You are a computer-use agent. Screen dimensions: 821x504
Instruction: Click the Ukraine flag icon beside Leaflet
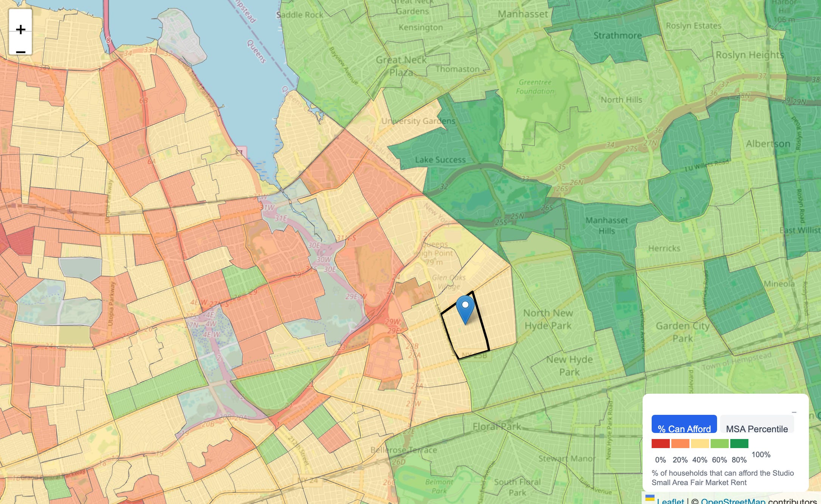(650, 498)
